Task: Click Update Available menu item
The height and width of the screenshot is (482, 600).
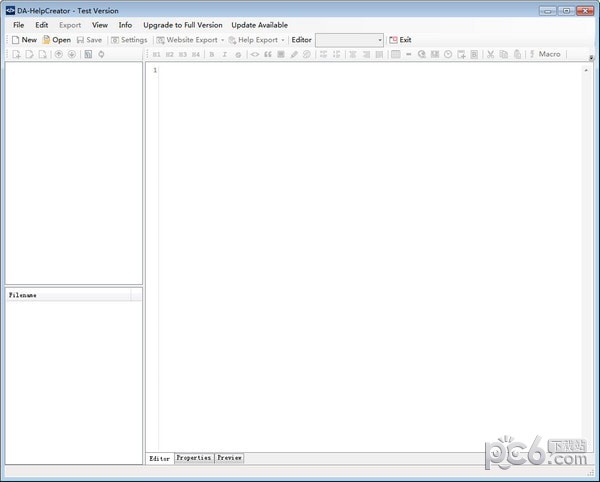Action: click(x=259, y=25)
